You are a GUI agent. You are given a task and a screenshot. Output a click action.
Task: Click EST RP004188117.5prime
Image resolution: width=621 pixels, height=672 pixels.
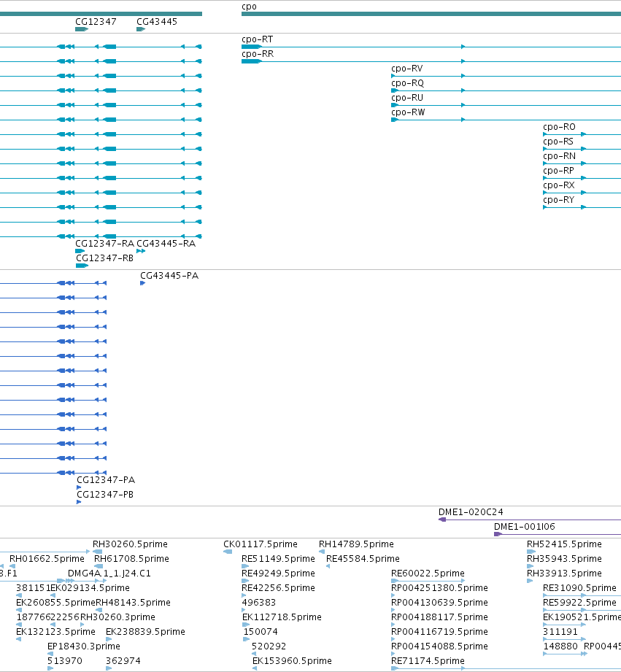[439, 617]
